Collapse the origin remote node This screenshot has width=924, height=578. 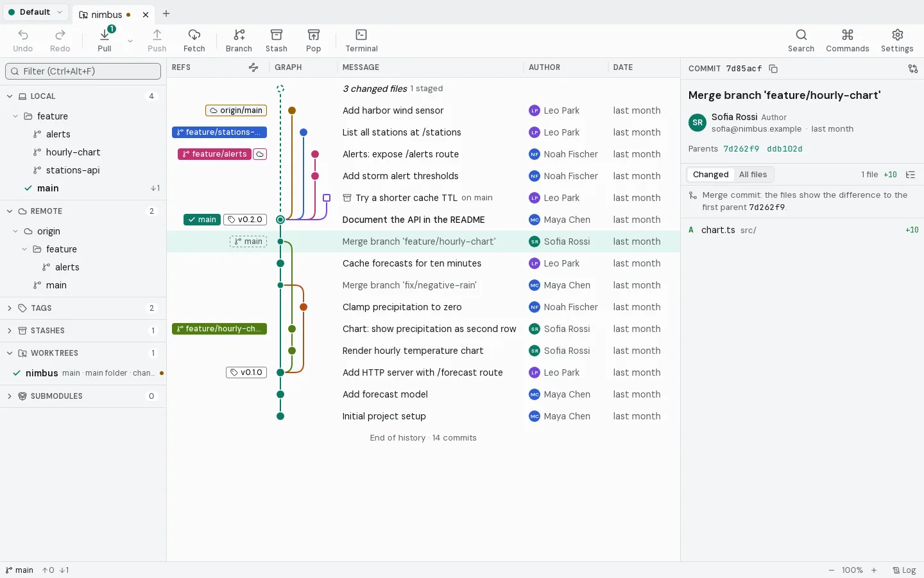point(15,231)
